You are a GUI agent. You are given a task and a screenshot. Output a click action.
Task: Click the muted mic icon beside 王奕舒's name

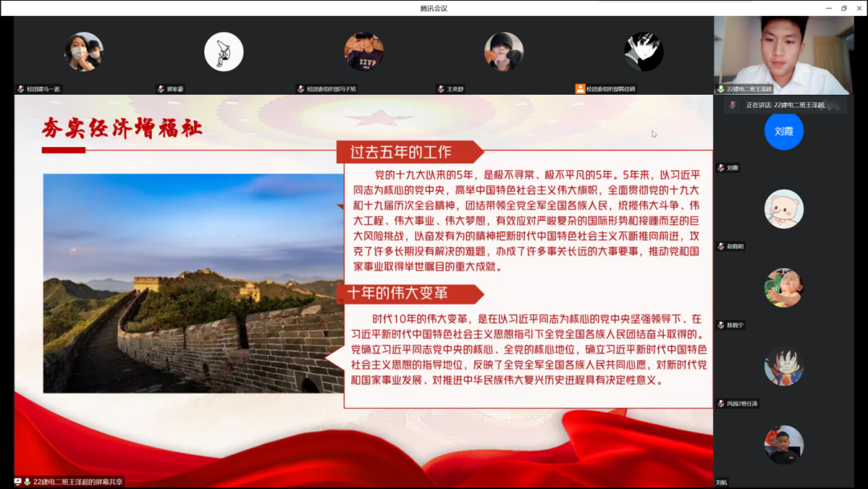440,89
